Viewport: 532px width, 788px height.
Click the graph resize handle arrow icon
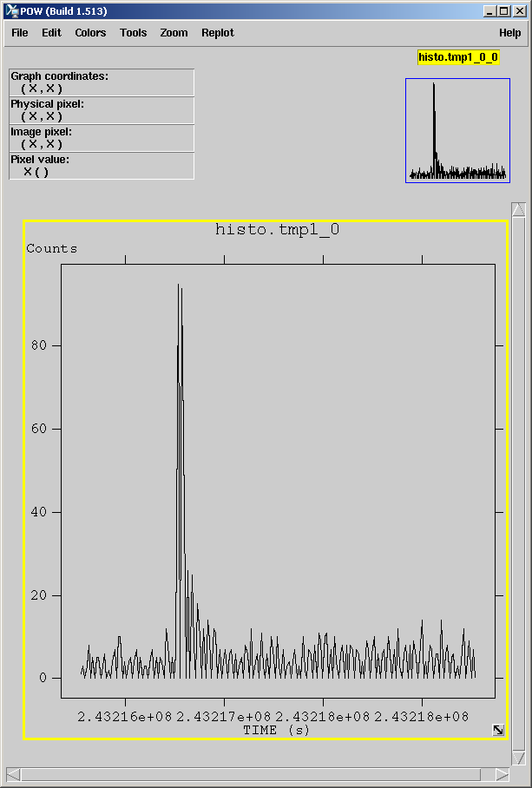tap(498, 730)
